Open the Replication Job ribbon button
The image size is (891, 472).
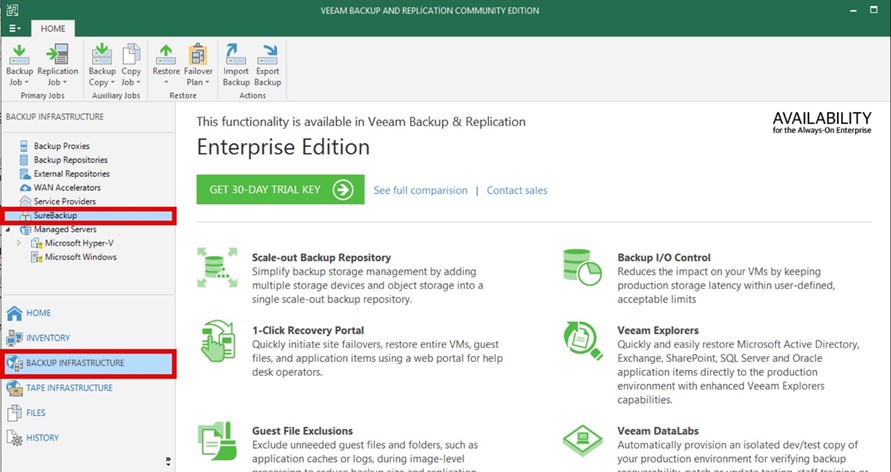[x=57, y=65]
